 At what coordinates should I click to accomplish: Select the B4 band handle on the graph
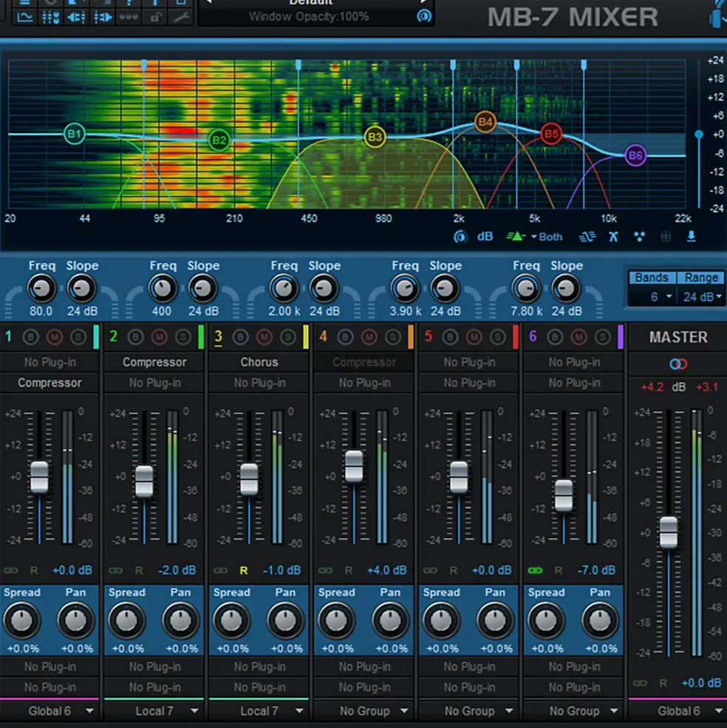[x=485, y=122]
